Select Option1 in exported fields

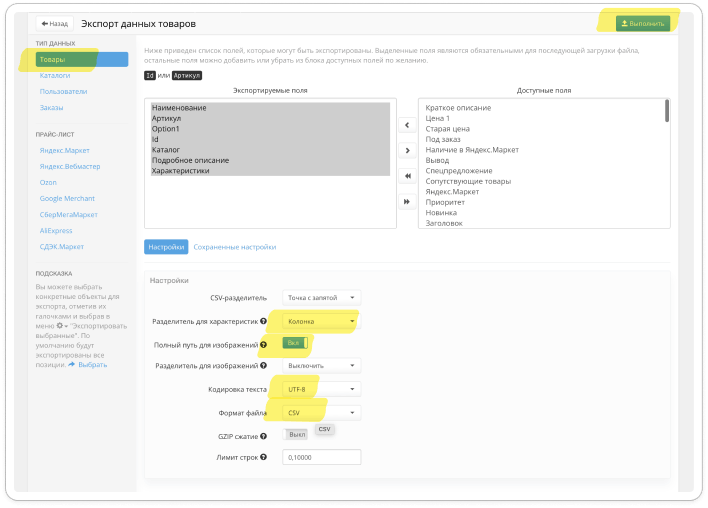coord(270,129)
